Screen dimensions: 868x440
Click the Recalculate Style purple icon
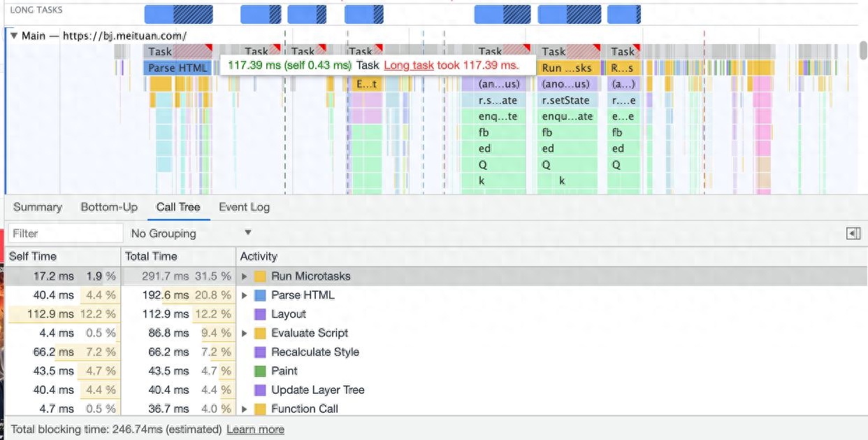(260, 352)
